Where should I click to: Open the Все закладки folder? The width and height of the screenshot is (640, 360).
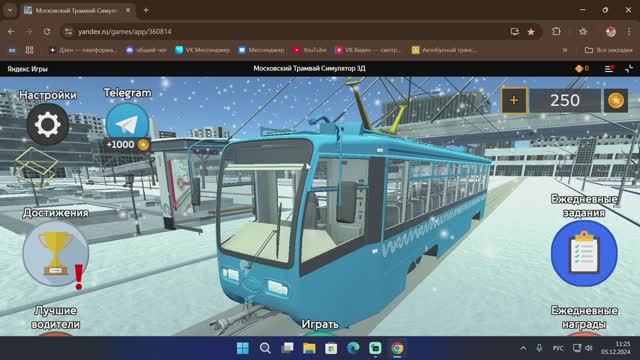coord(609,50)
